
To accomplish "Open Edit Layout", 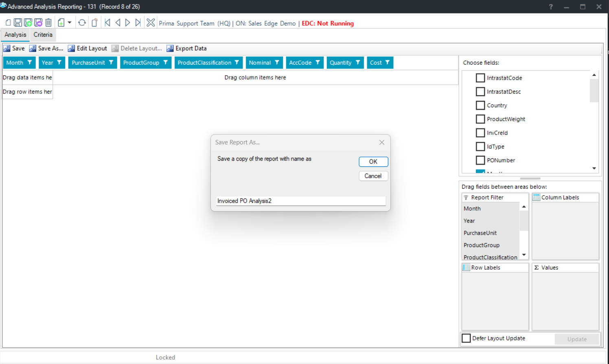I will [x=88, y=48].
